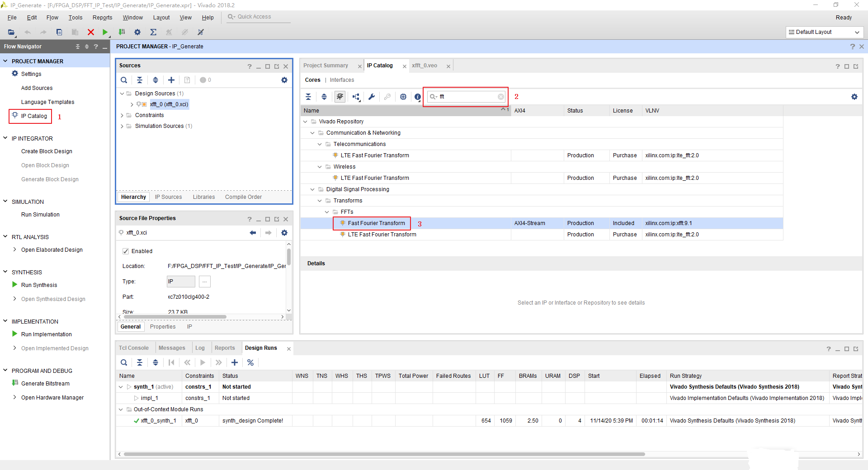The width and height of the screenshot is (868, 470).
Task: Open a project using the folder toolbar icon
Action: 11,32
